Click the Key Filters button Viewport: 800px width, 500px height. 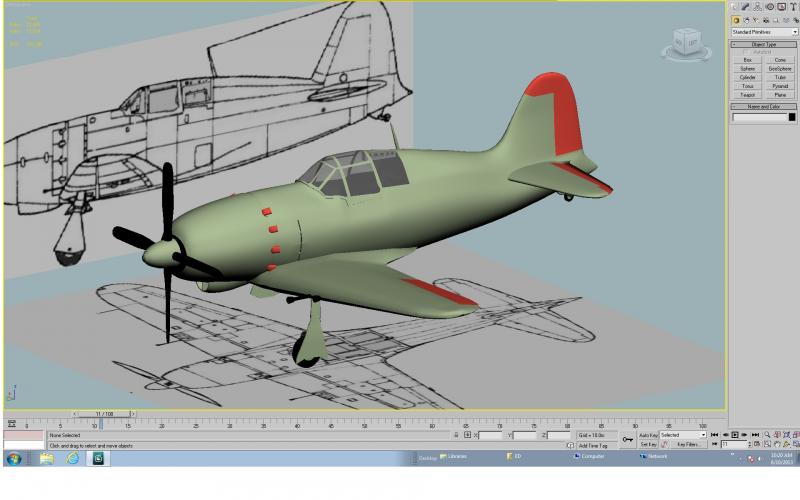[688, 445]
